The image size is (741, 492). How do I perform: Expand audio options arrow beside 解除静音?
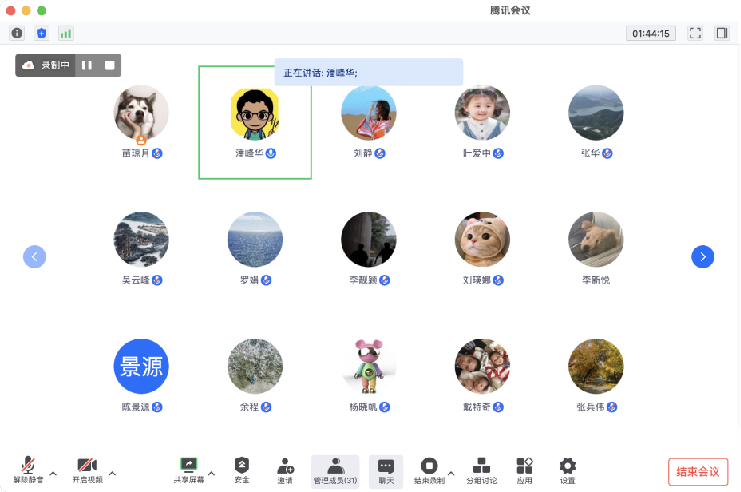53,472
